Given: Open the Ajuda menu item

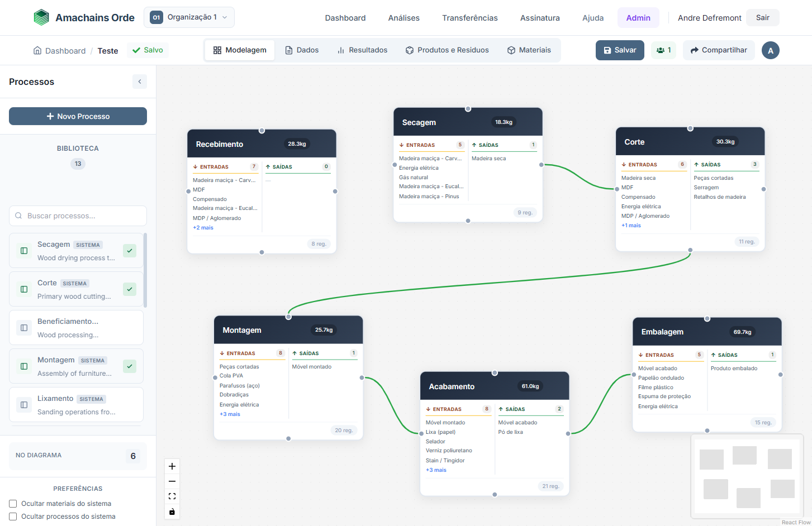Looking at the screenshot, I should click(593, 18).
